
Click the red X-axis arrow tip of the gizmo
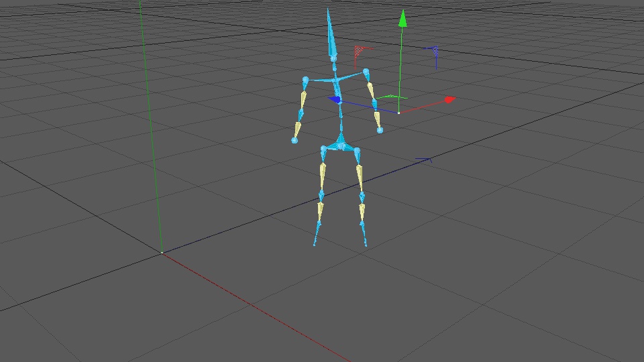[450, 99]
